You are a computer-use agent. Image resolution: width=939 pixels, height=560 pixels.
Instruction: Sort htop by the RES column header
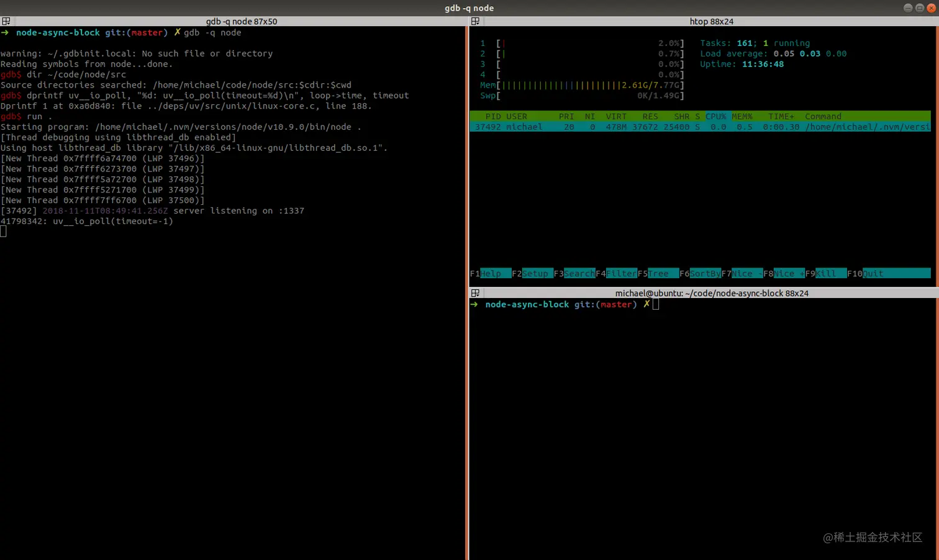pos(650,117)
